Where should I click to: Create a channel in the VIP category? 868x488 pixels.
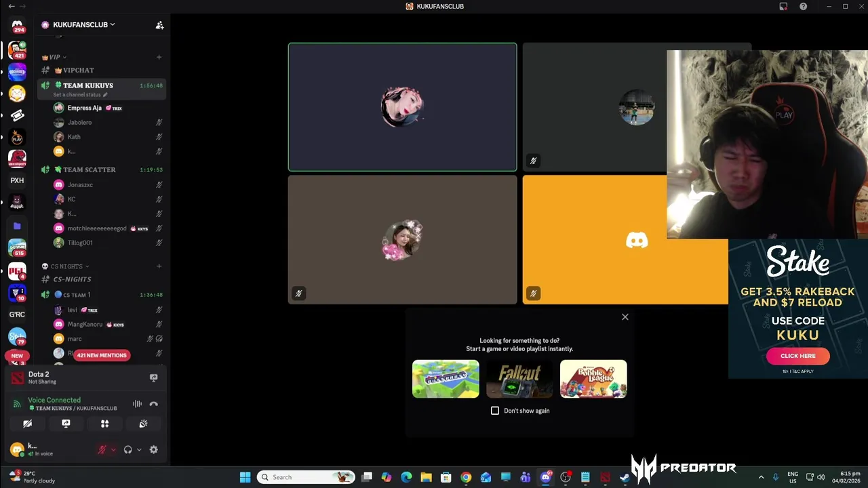(159, 57)
